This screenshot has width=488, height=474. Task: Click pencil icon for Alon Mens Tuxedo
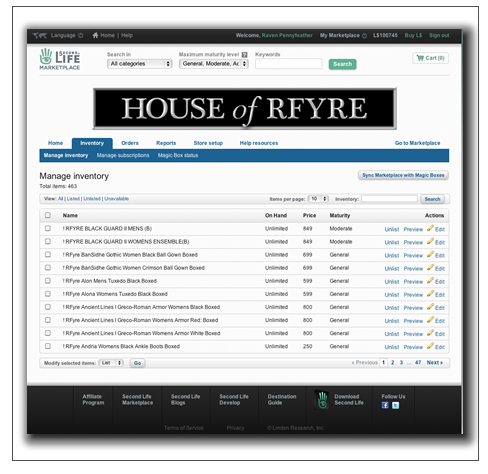click(430, 280)
